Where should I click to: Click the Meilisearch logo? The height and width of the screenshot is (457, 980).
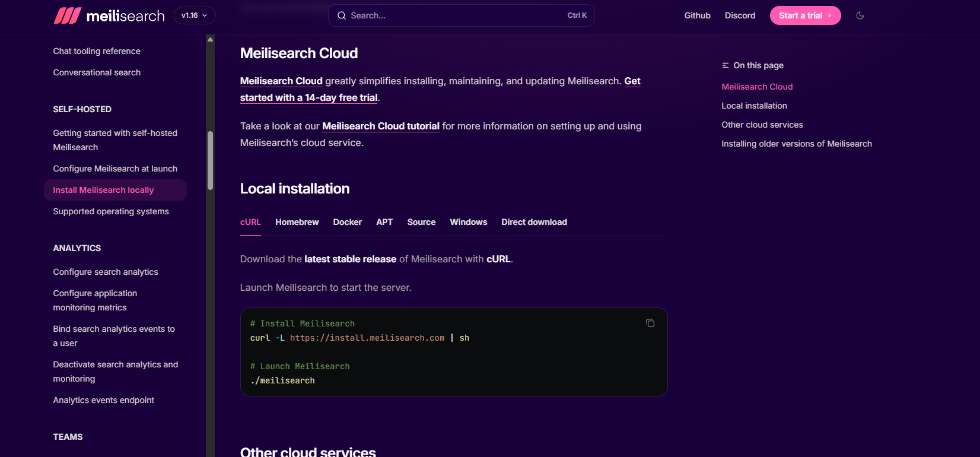click(109, 16)
